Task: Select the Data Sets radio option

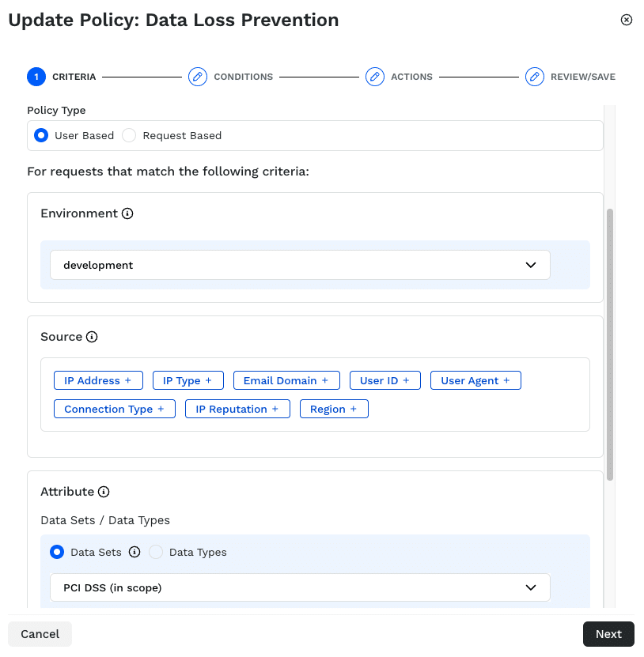Action: [57, 552]
